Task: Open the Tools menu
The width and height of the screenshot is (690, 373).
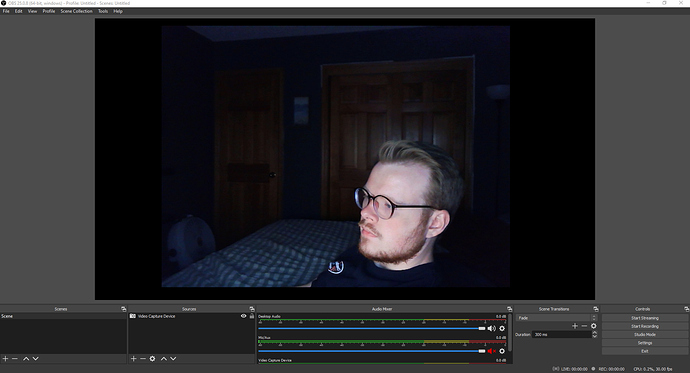Action: pyautogui.click(x=103, y=11)
